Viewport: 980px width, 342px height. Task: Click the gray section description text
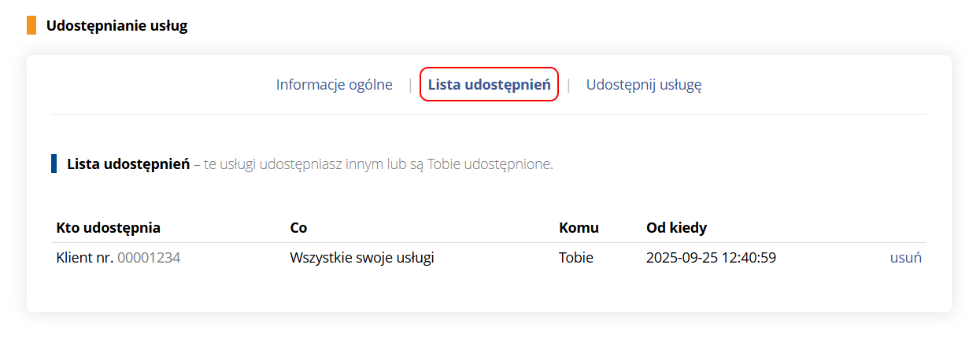click(378, 165)
